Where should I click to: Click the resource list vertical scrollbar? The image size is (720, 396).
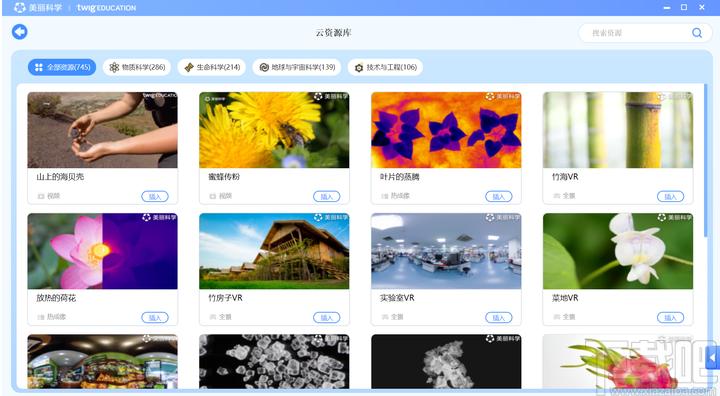[x=706, y=161]
